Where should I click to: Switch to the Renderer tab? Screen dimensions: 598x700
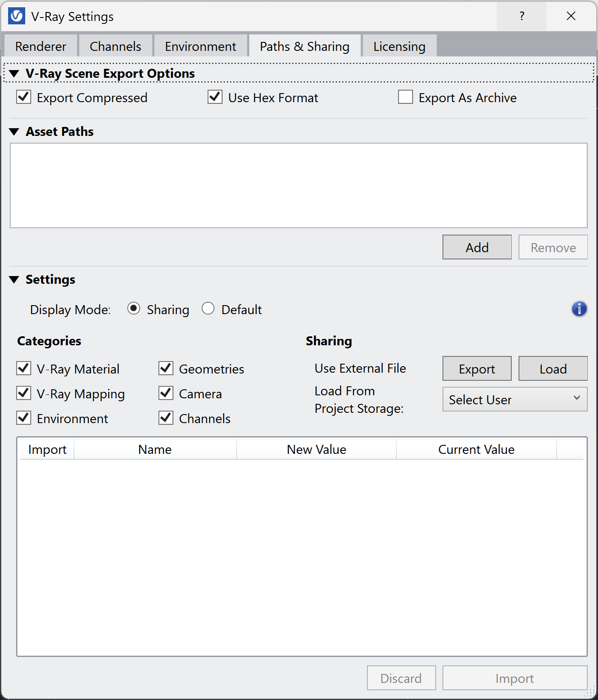tap(41, 46)
